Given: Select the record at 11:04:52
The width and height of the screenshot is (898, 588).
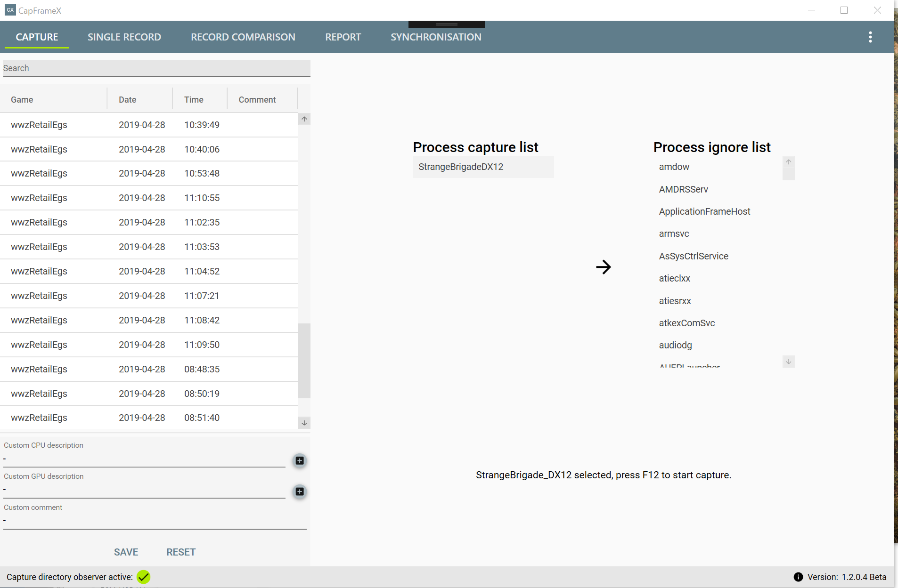Looking at the screenshot, I should click(x=149, y=271).
